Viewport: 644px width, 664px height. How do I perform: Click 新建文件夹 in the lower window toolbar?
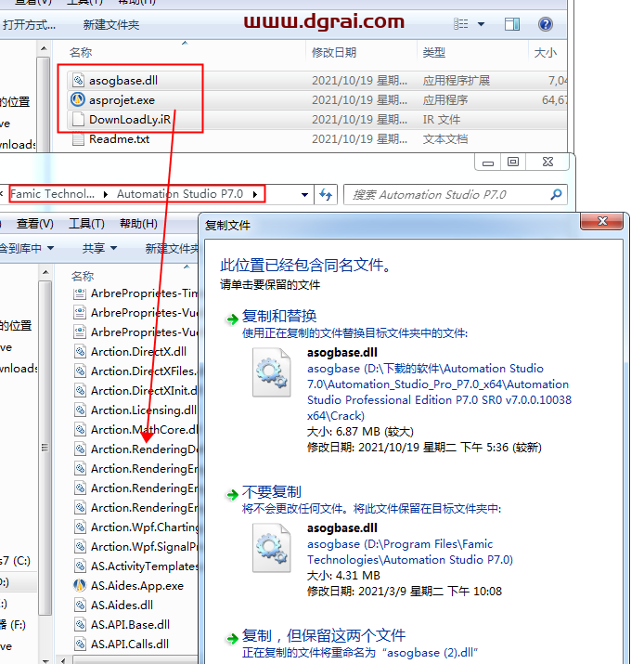pyautogui.click(x=172, y=249)
